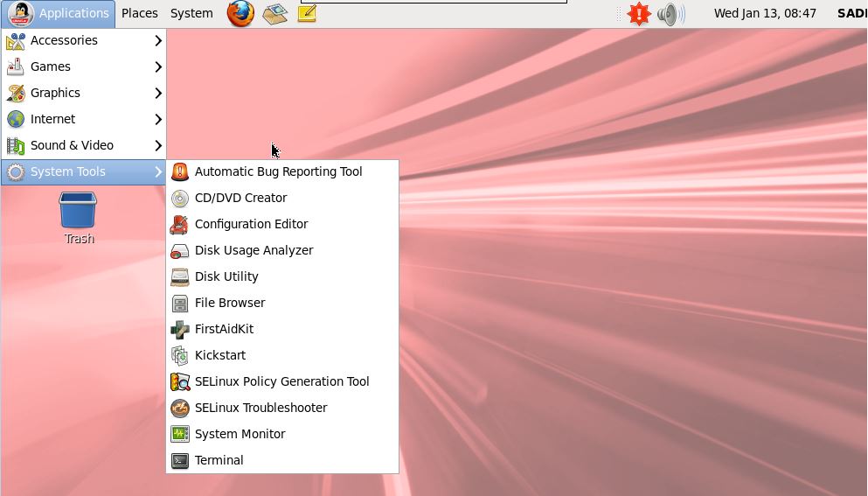
Task: Choose SELinux Troubleshooter text
Action: pos(260,408)
